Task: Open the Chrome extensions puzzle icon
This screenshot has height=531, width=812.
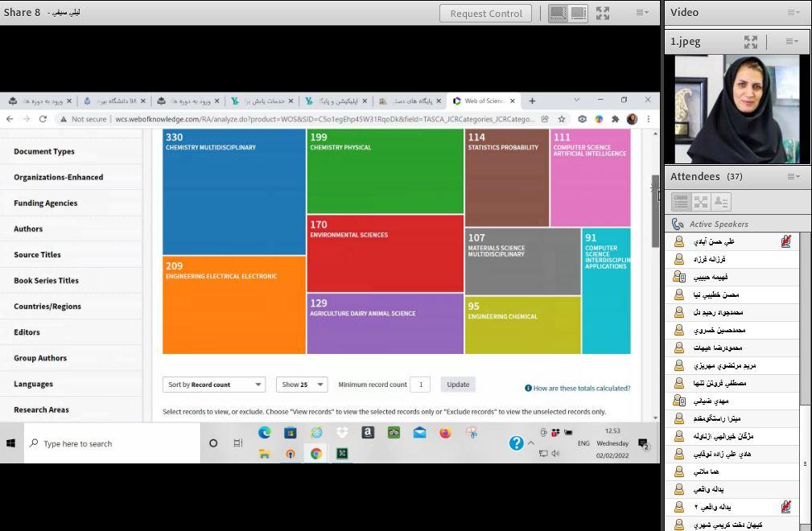Action: [x=616, y=119]
